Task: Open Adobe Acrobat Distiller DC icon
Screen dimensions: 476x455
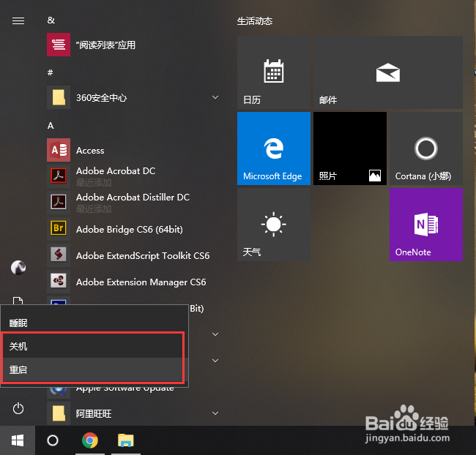Action: (x=59, y=203)
